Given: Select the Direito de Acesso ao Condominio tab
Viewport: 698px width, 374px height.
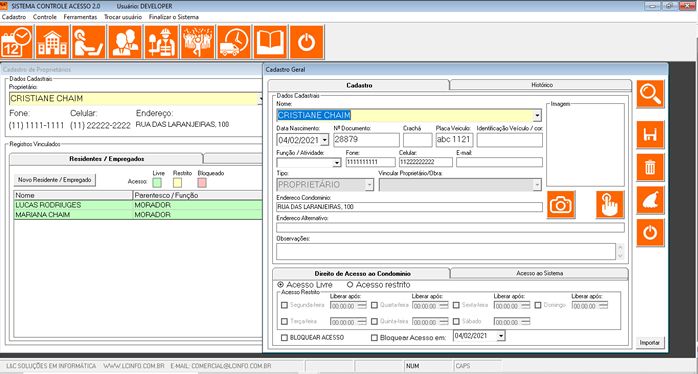Looking at the screenshot, I should click(362, 273).
